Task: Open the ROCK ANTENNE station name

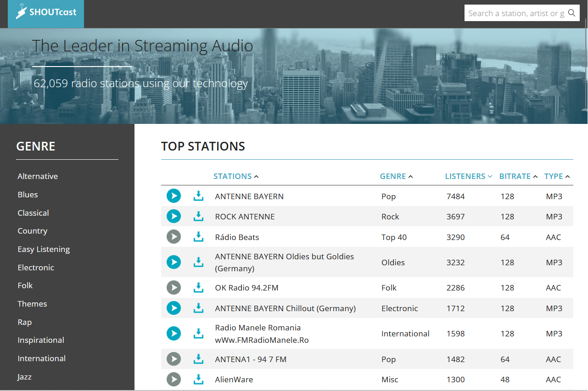Action: click(x=245, y=217)
